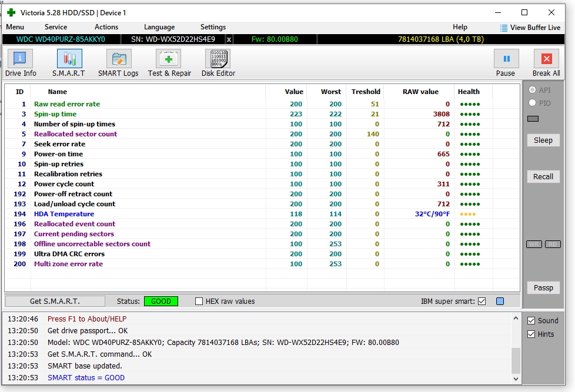Select the Spin-up time attribute

click(262, 114)
